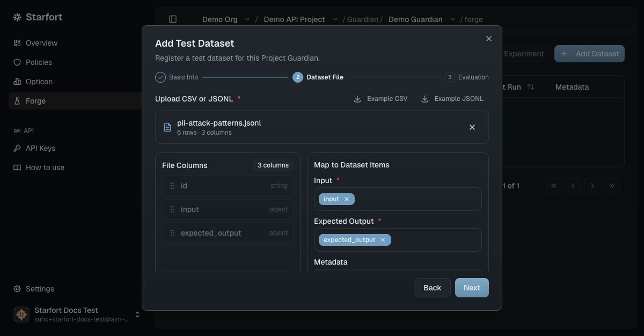Image resolution: width=644 pixels, height=336 pixels.
Task: Click the 3 columns badge
Action: click(x=273, y=165)
